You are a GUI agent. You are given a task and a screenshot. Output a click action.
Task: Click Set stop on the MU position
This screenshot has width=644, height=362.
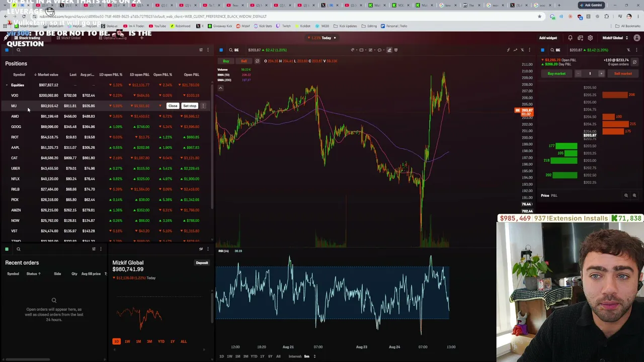(x=190, y=106)
